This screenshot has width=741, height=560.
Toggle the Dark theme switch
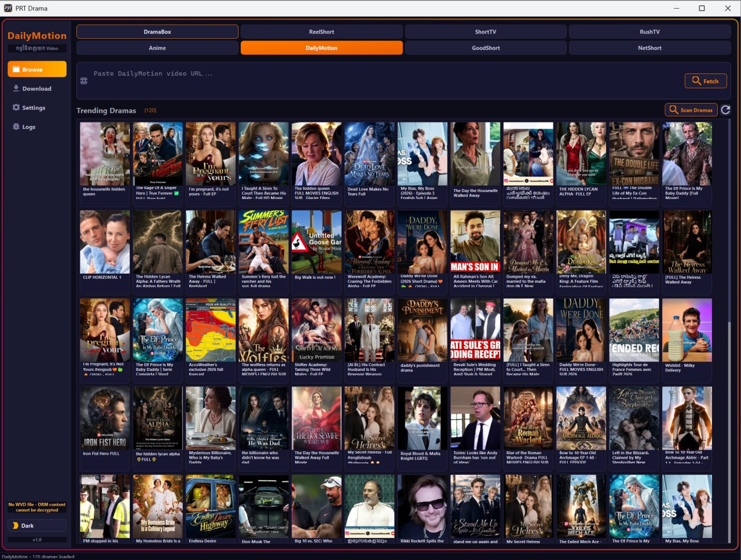37,525
